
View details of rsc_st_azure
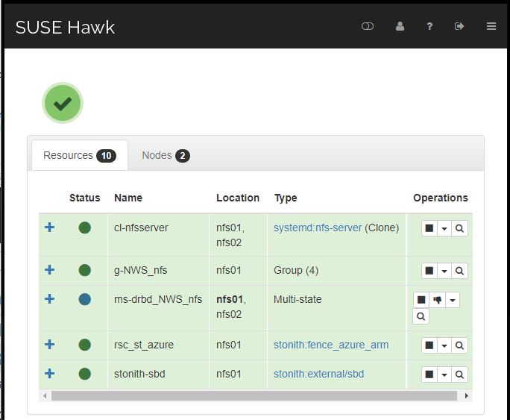[x=459, y=345]
